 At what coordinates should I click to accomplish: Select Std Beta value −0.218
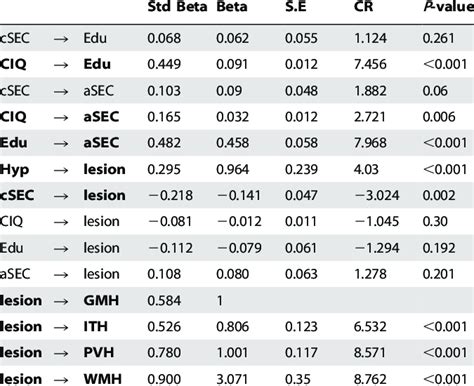(x=170, y=195)
